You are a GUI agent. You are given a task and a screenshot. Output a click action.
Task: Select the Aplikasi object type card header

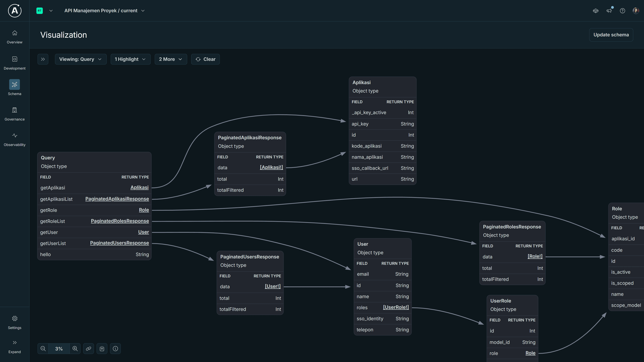[383, 87]
